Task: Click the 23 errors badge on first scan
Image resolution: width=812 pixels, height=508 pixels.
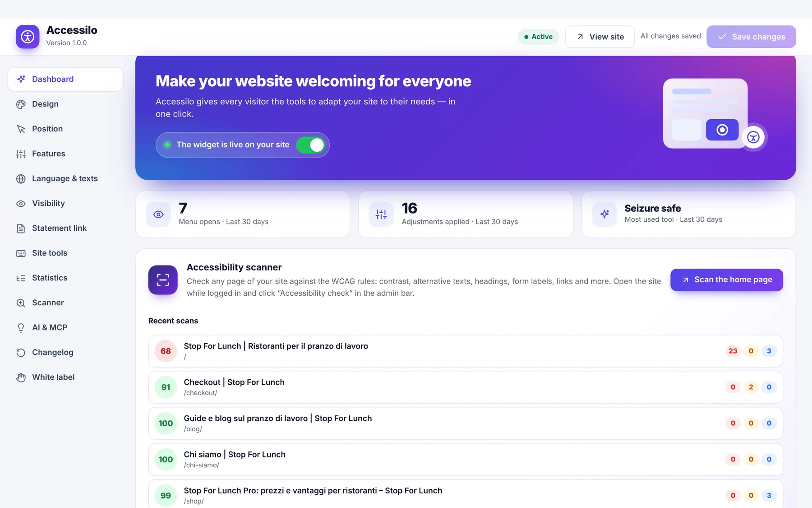Action: [x=733, y=351]
